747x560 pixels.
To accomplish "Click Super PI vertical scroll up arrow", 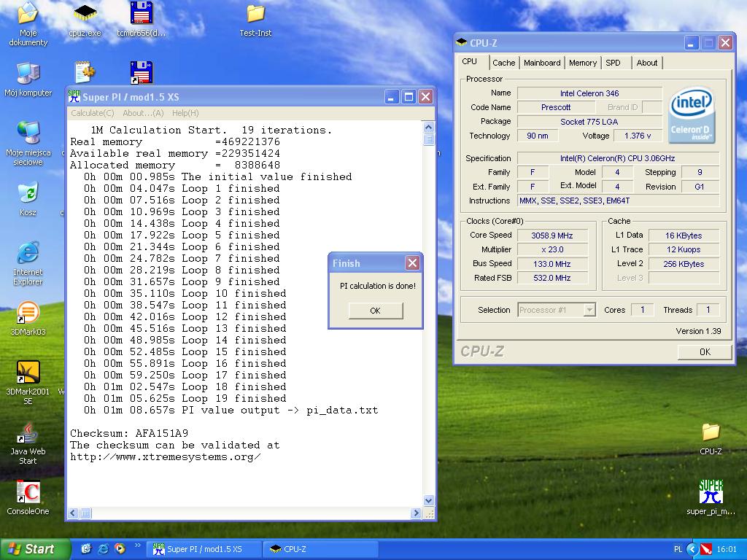I will point(428,128).
